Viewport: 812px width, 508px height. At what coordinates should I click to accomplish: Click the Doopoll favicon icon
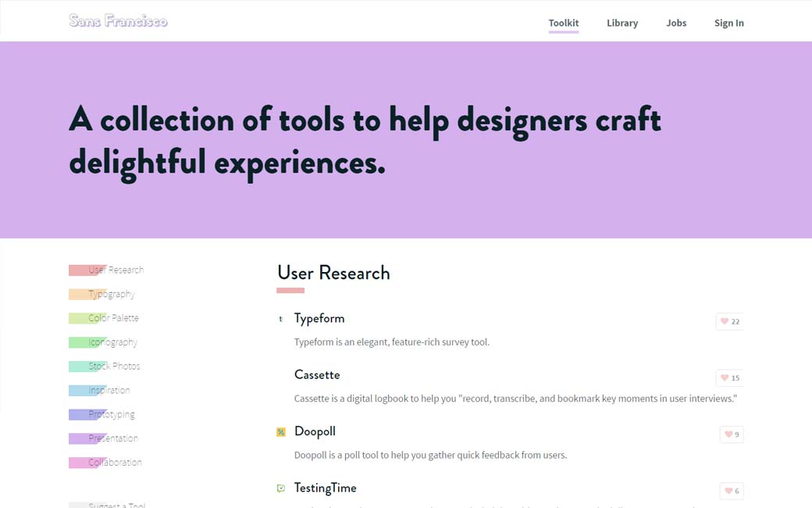tap(281, 432)
